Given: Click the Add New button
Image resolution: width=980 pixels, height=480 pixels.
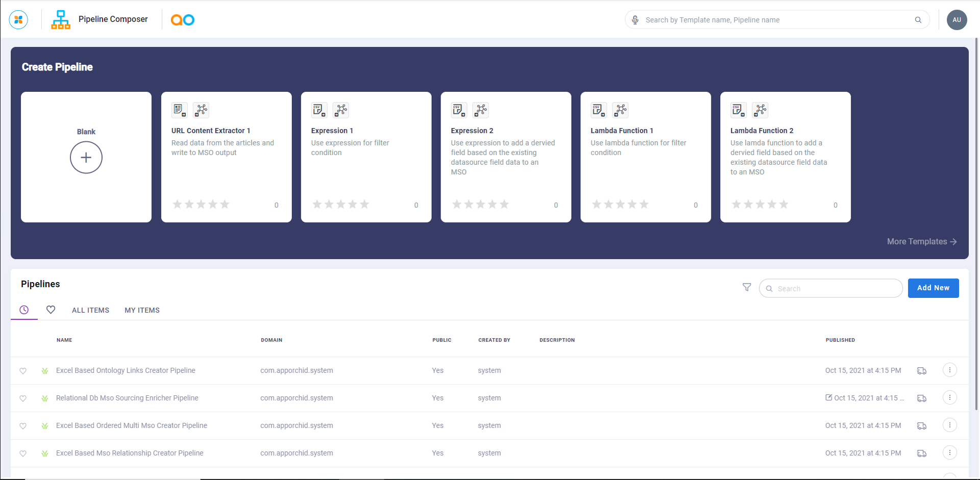Looking at the screenshot, I should 933,288.
